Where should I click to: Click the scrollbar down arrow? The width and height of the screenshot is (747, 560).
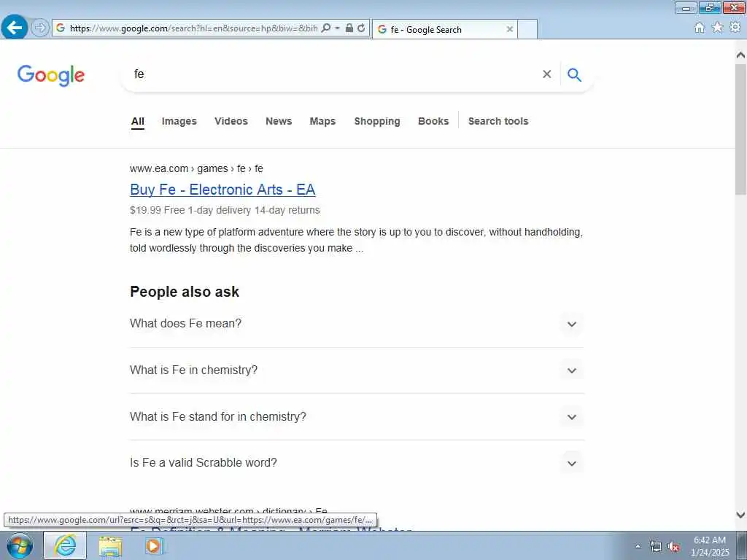click(x=740, y=515)
